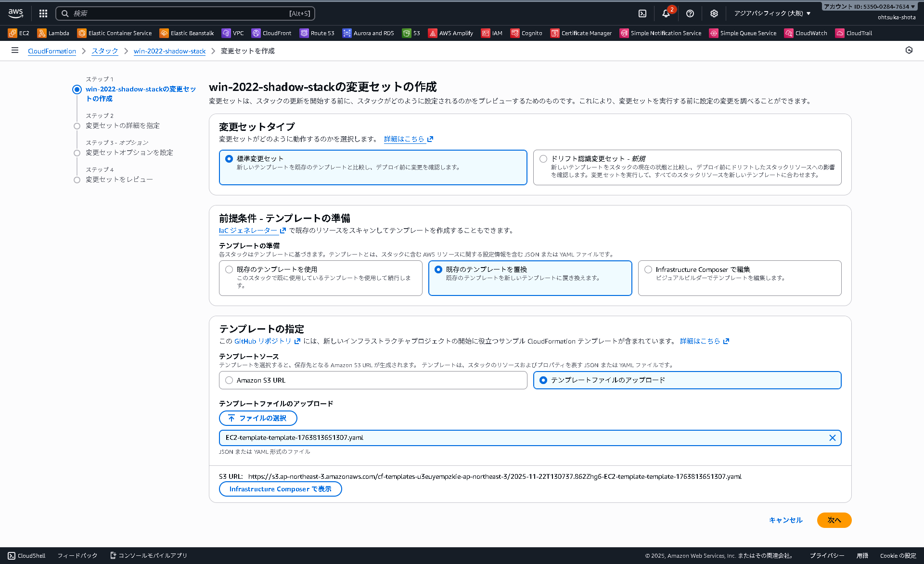Select Amazon S3 URL as template source
Screen dimensions: 924x564
coord(229,380)
